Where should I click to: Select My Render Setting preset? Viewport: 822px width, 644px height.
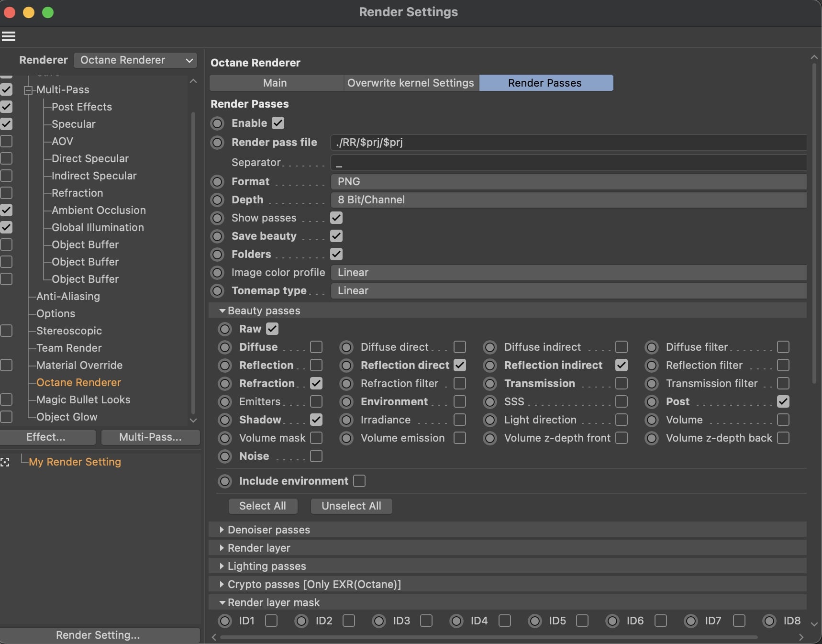(x=75, y=462)
